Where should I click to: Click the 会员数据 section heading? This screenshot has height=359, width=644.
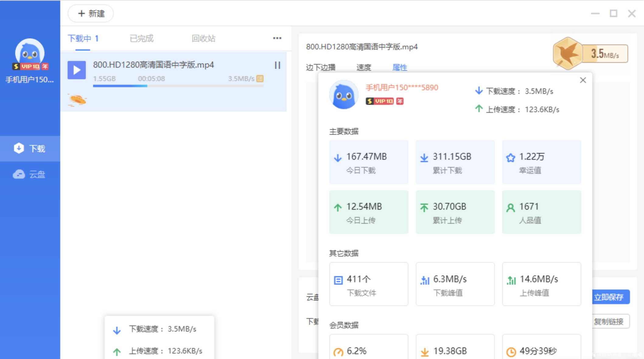click(344, 325)
